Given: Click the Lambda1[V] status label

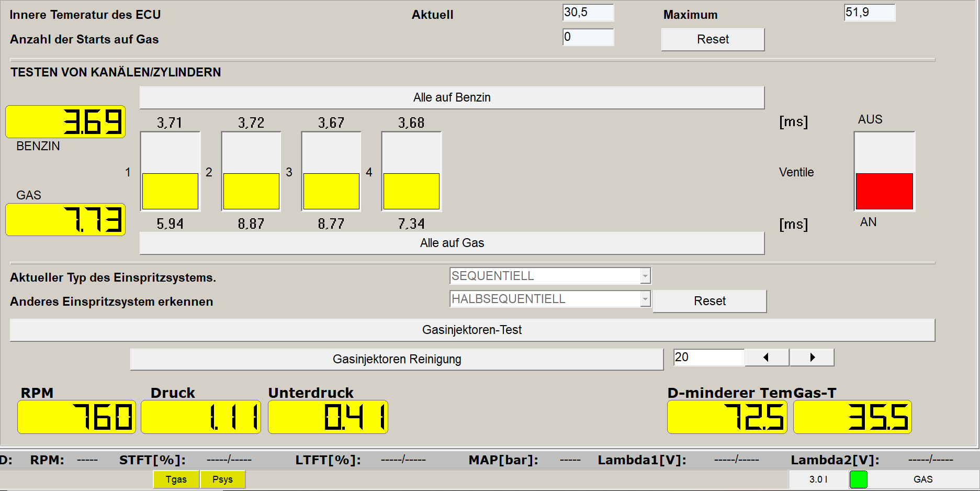Looking at the screenshot, I should coord(642,460).
